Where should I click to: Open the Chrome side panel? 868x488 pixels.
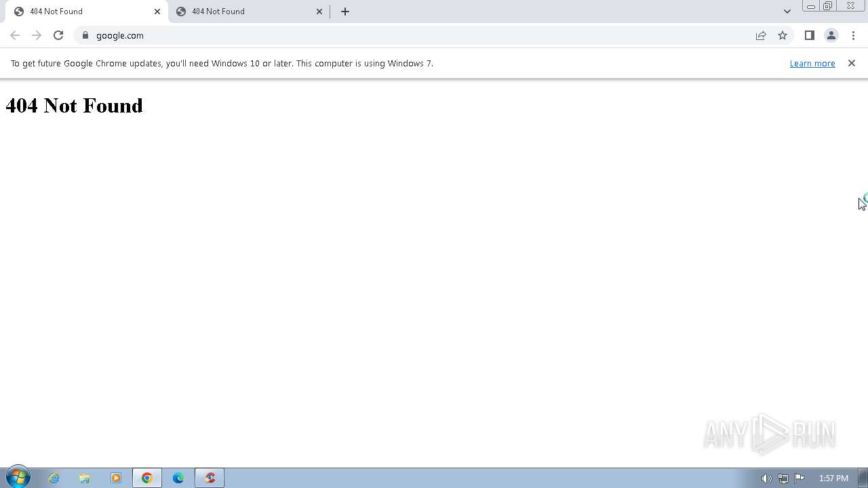[x=809, y=35]
